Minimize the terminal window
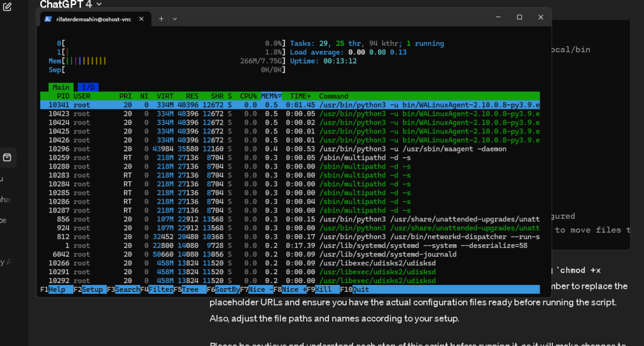The width and height of the screenshot is (644, 346). coord(498,17)
